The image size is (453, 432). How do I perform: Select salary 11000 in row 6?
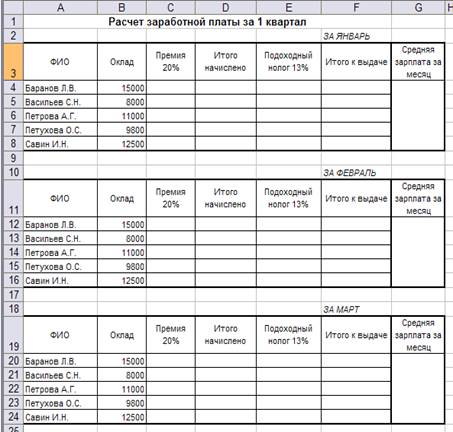click(x=122, y=116)
